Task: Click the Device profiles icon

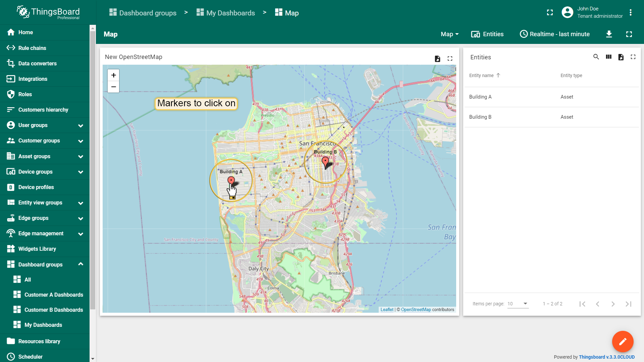Action: click(x=11, y=187)
